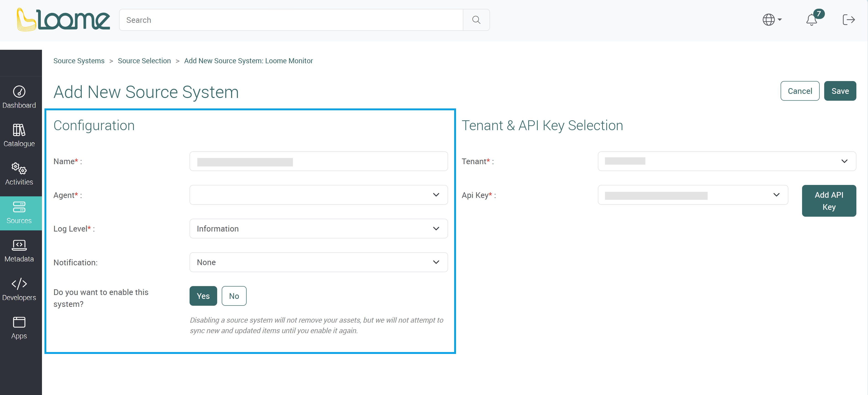
Task: Click the Cancel button
Action: click(800, 91)
